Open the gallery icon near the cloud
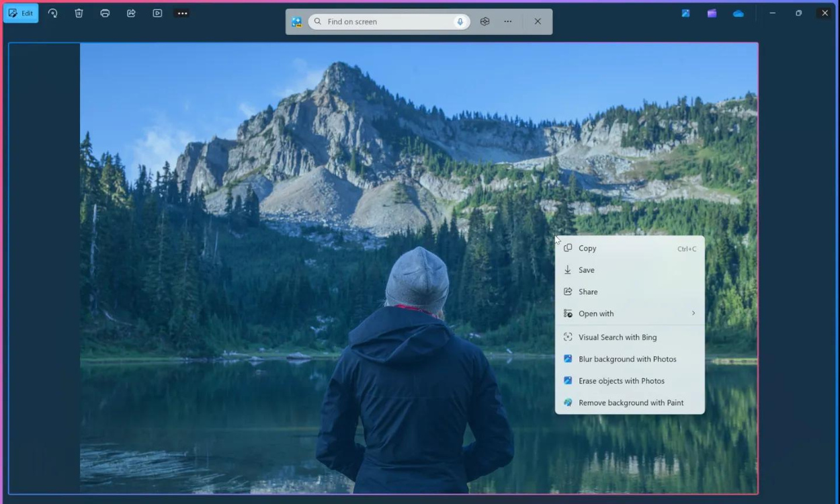 (712, 13)
